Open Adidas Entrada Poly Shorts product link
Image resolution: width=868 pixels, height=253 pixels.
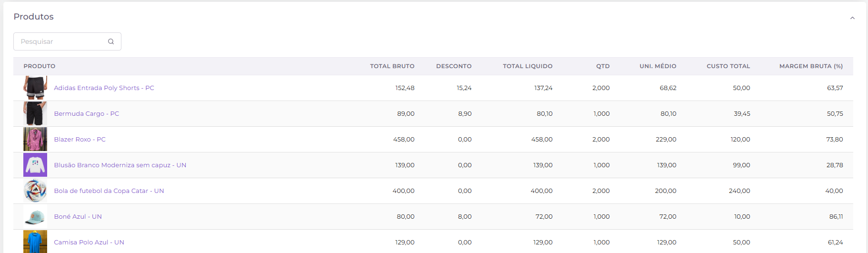point(104,88)
